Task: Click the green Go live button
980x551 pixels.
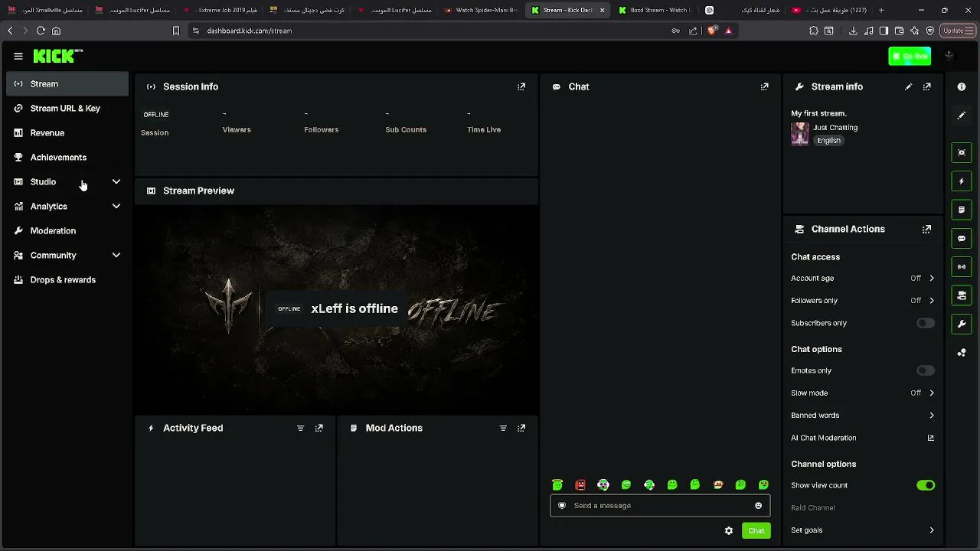Action: (910, 56)
